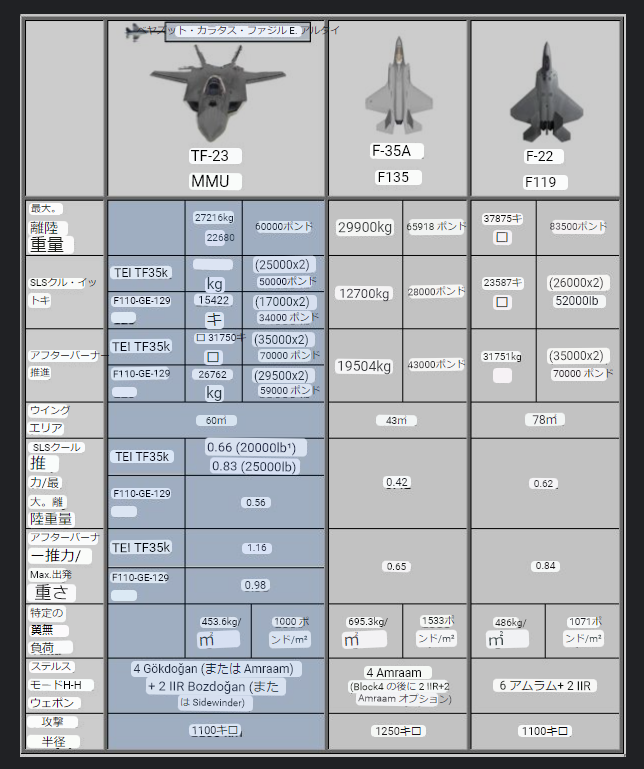This screenshot has height=769, width=644.
Task: Select the F-22 label
Action: tap(543, 156)
